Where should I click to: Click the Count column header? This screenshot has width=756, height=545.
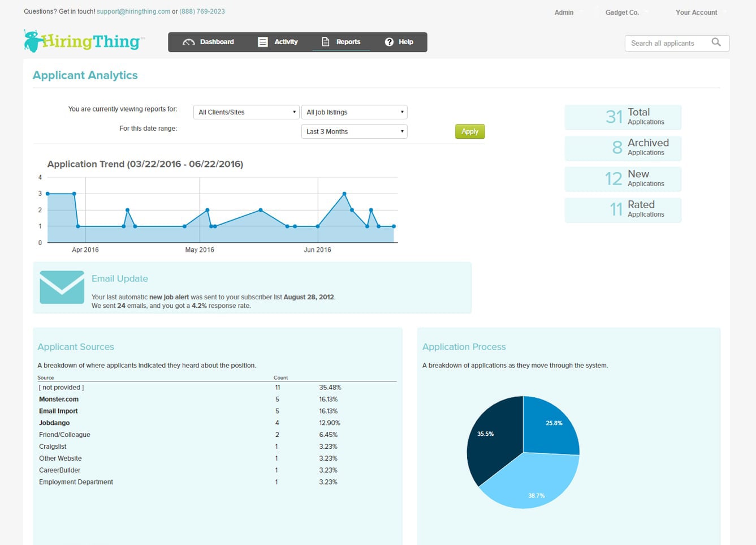click(x=280, y=377)
